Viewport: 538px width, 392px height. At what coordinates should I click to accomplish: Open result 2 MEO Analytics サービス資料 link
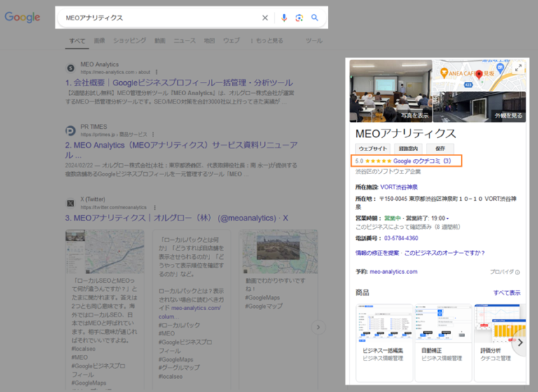[x=181, y=150]
